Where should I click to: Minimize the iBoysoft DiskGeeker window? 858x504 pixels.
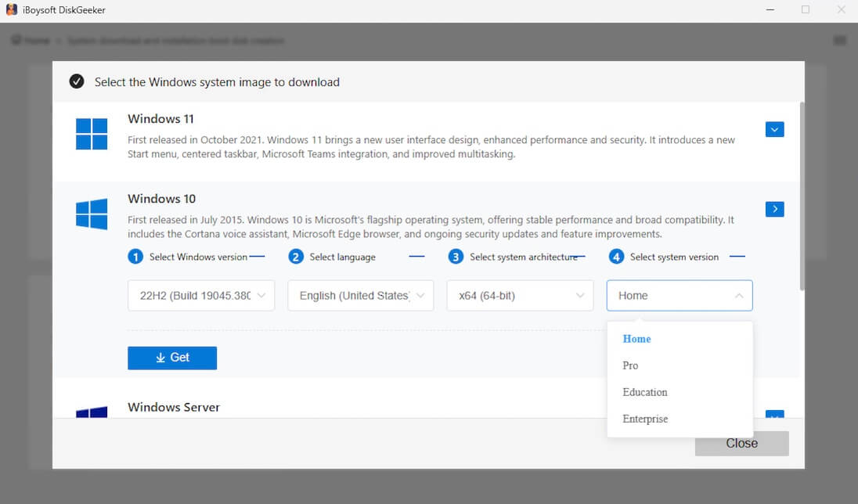pyautogui.click(x=770, y=10)
